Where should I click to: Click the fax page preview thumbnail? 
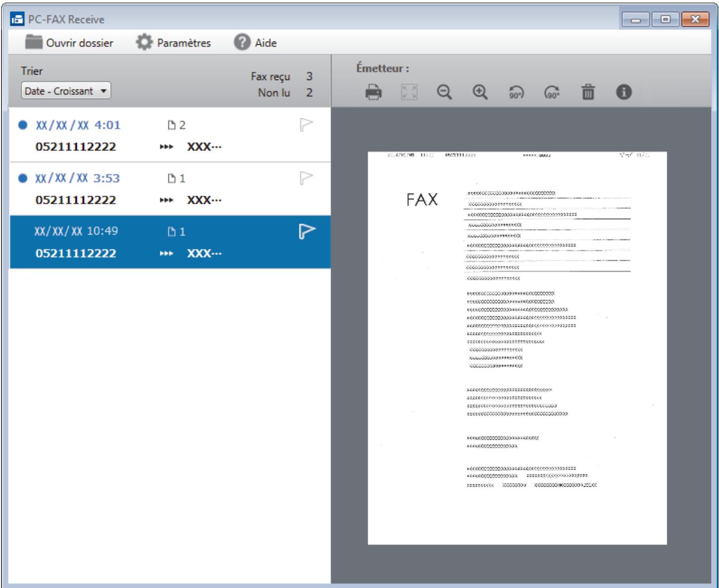tap(517, 348)
